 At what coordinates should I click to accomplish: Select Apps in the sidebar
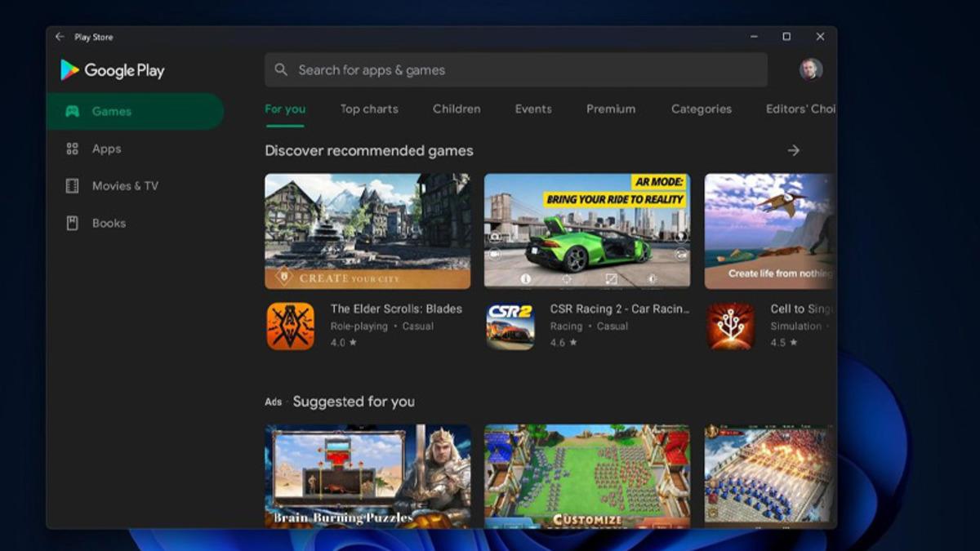106,149
